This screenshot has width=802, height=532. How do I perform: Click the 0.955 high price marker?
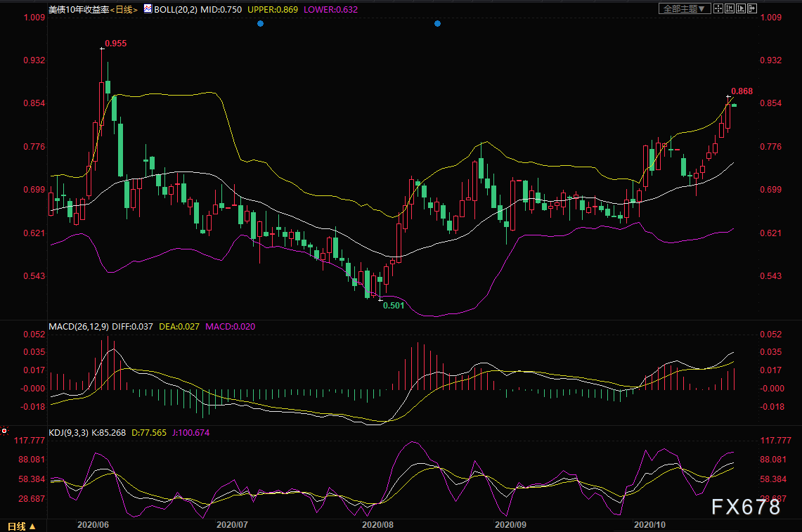click(115, 44)
